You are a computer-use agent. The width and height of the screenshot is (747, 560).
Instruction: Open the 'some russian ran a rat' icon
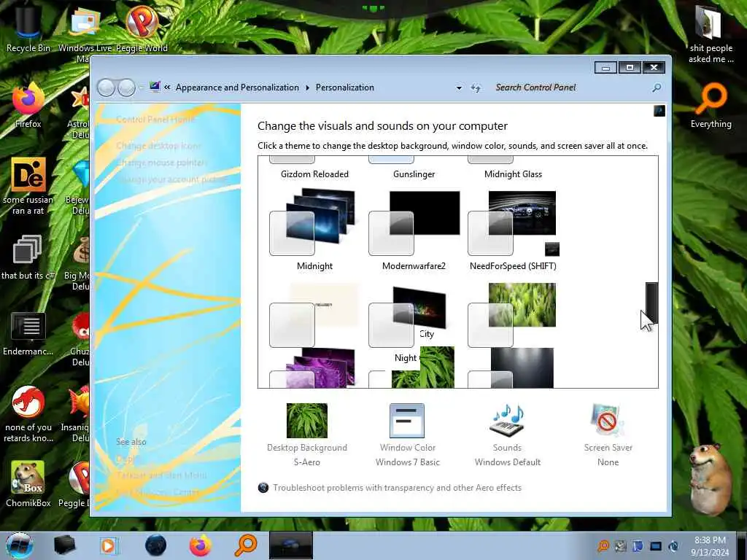[x=28, y=186]
